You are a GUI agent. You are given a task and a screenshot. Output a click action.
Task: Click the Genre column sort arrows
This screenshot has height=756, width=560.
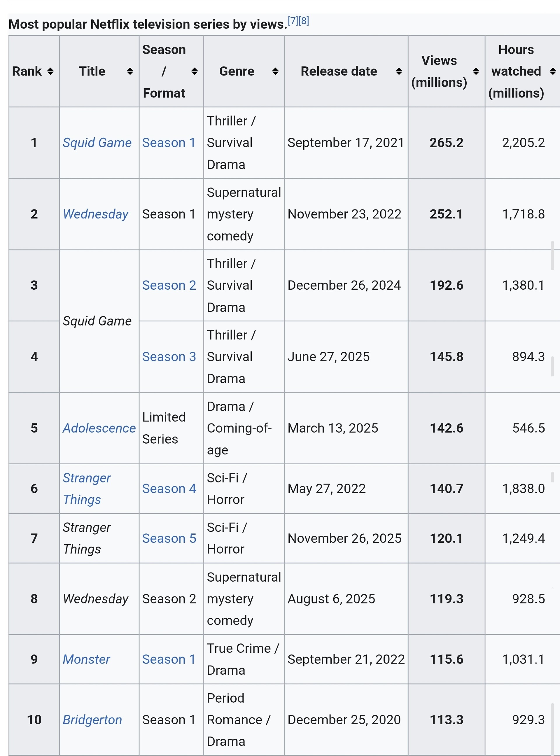click(x=275, y=71)
